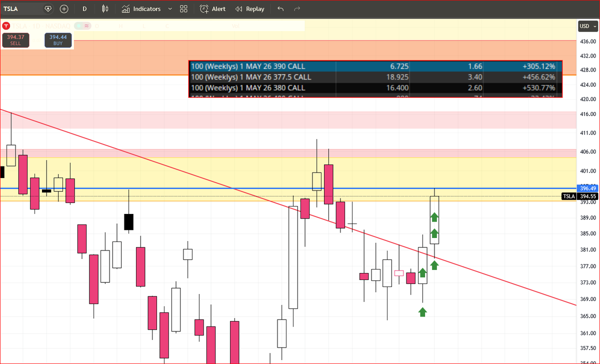Click the diamond icon beside TSLA symbol

[x=48, y=9]
